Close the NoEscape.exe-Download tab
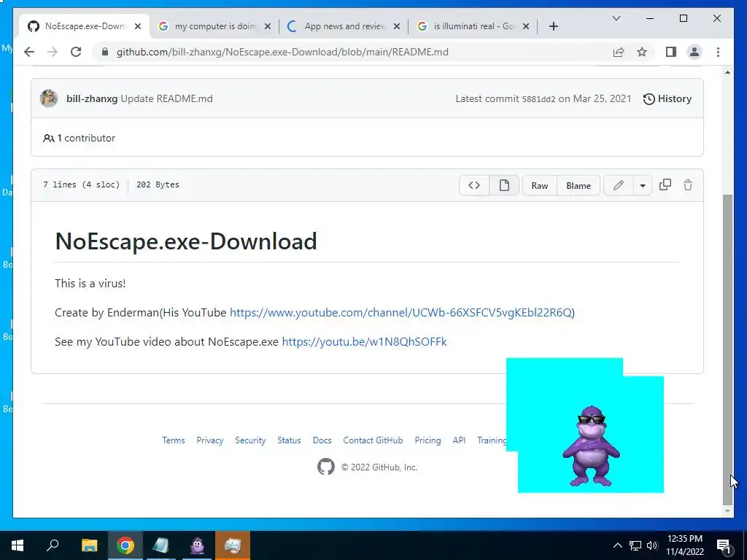Image resolution: width=747 pixels, height=560 pixels. click(x=138, y=27)
